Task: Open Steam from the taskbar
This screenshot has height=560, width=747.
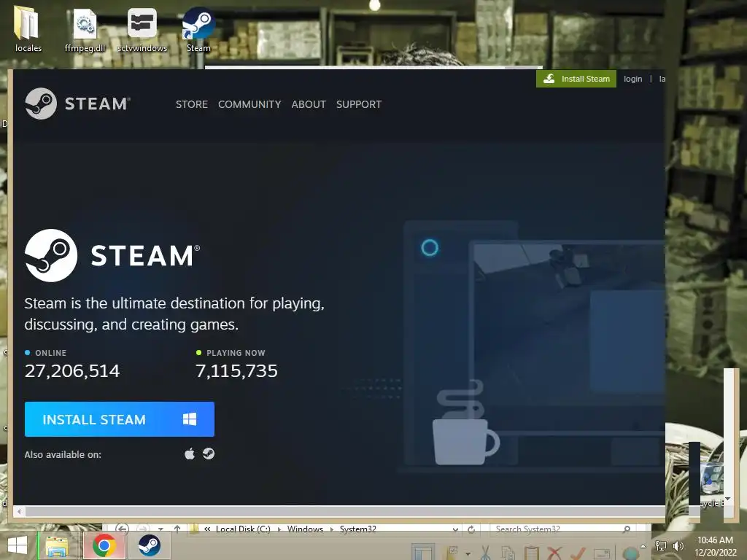Action: (149, 545)
